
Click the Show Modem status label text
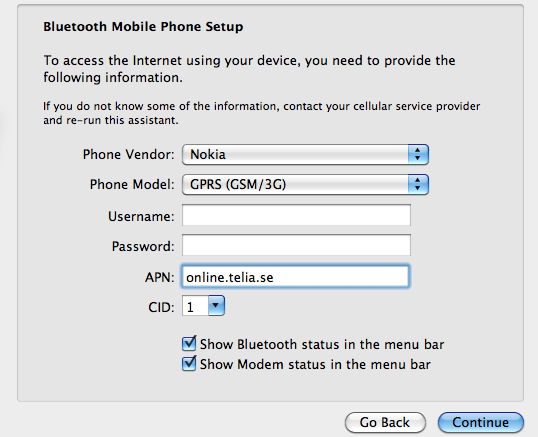315,364
